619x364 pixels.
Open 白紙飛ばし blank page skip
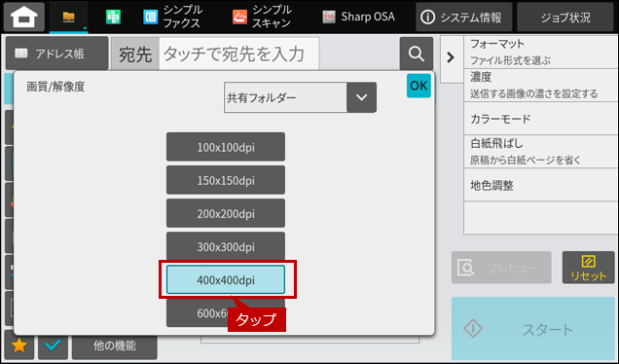(x=541, y=152)
